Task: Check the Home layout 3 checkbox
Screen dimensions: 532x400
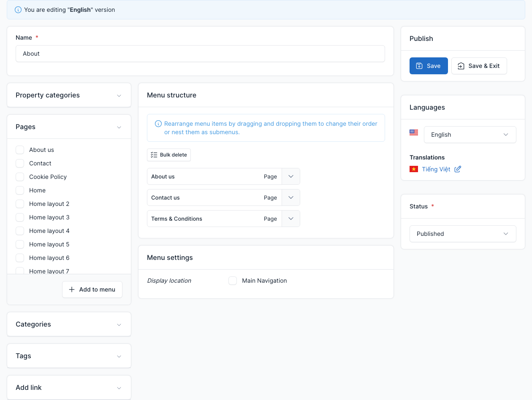Action: 20,217
